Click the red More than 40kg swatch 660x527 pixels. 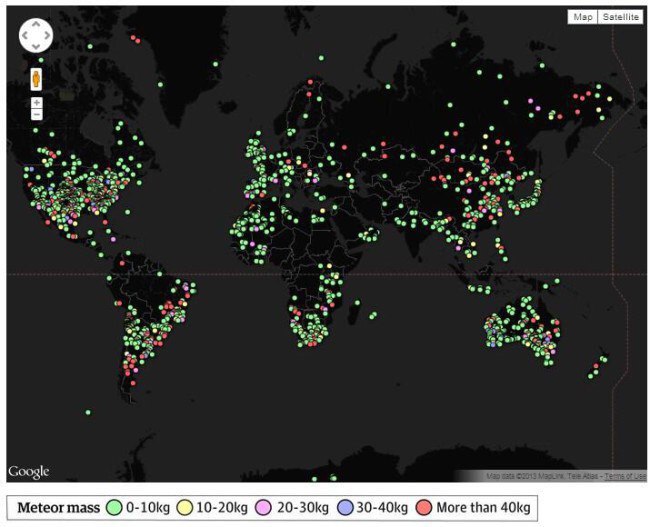[423, 507]
